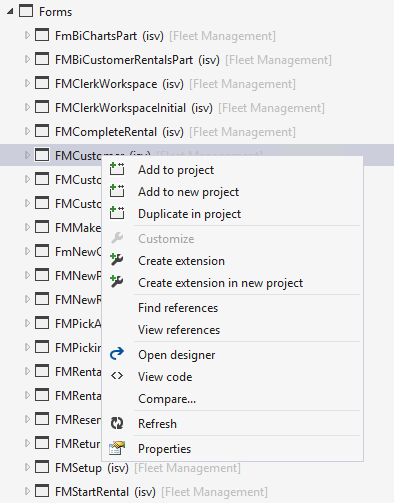This screenshot has width=394, height=503.
Task: Click the View code angle-brackets icon
Action: 117,376
